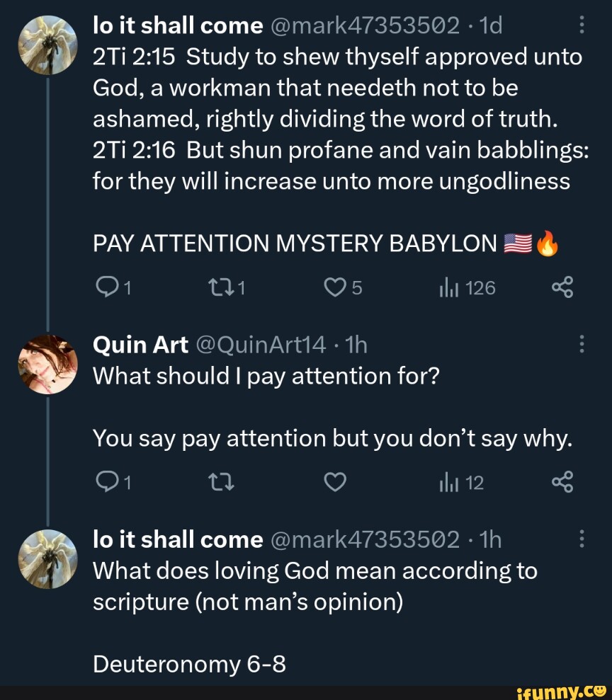Reply to the first 2Ti 2:15 tweet
The height and width of the screenshot is (700, 612).
point(106,288)
